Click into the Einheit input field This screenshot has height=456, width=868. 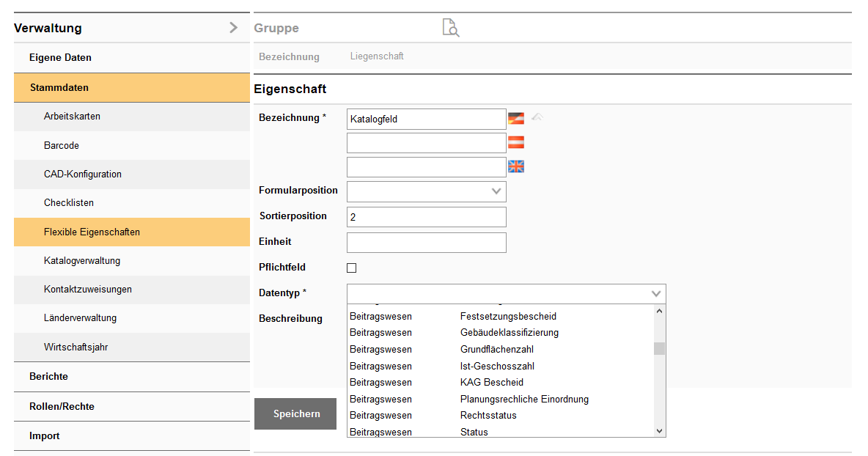[x=426, y=243]
